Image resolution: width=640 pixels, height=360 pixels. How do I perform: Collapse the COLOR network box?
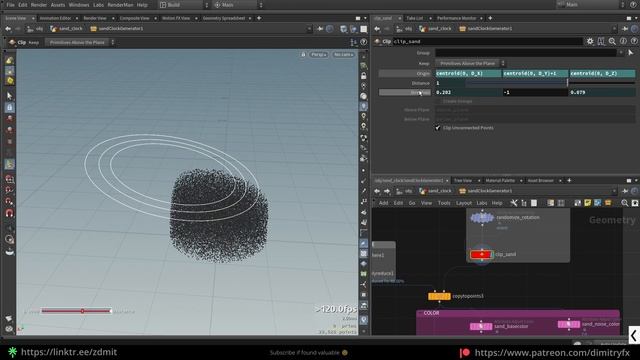pos(420,313)
